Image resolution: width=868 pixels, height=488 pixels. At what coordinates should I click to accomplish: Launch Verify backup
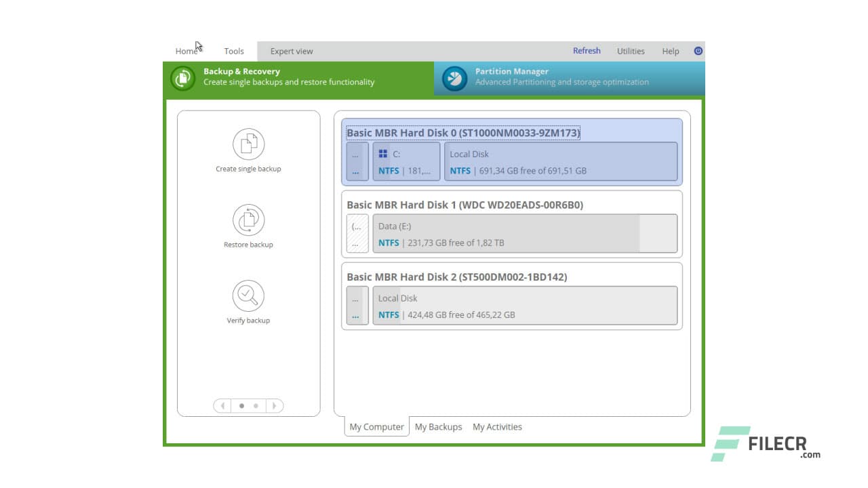248,295
